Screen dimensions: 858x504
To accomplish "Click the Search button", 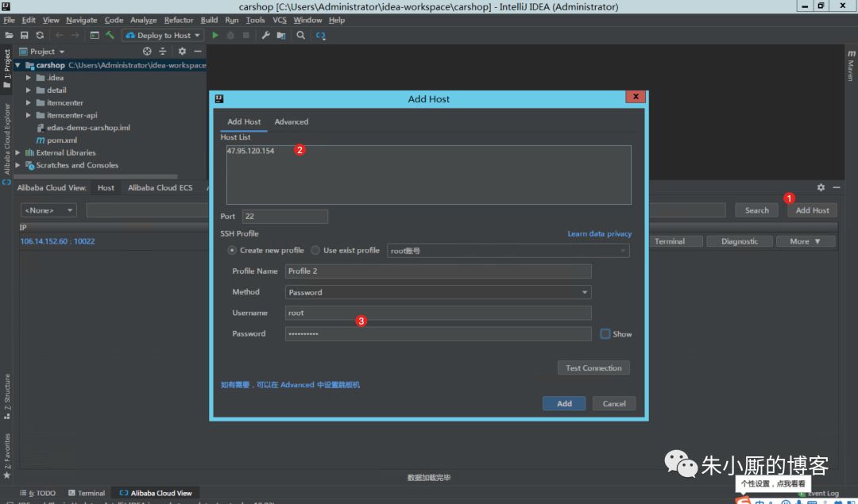I will click(757, 210).
